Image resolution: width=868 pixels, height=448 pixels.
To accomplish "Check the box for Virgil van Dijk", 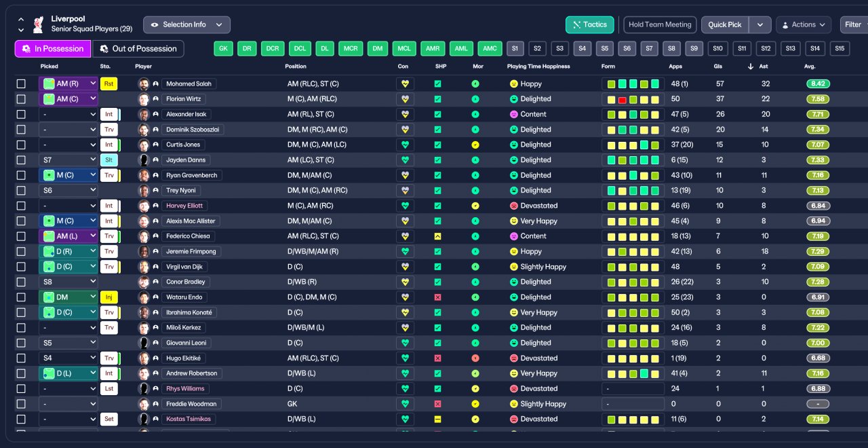I will [x=21, y=267].
